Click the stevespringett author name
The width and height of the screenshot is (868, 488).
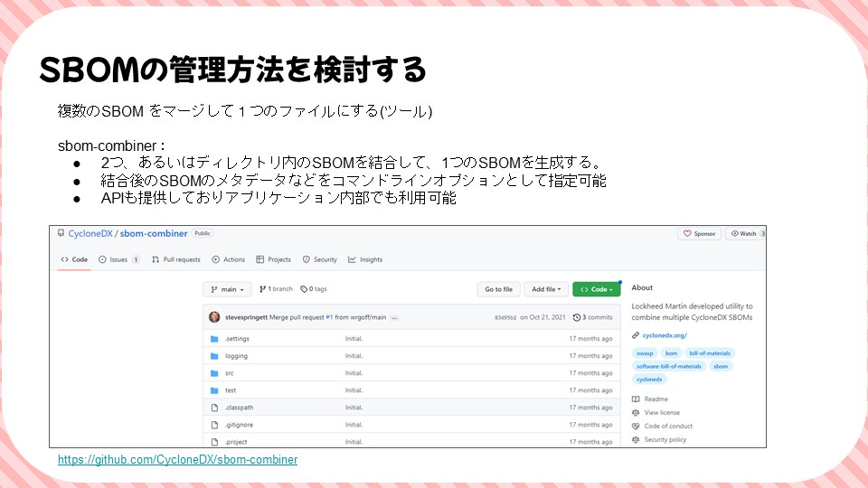[x=246, y=317]
